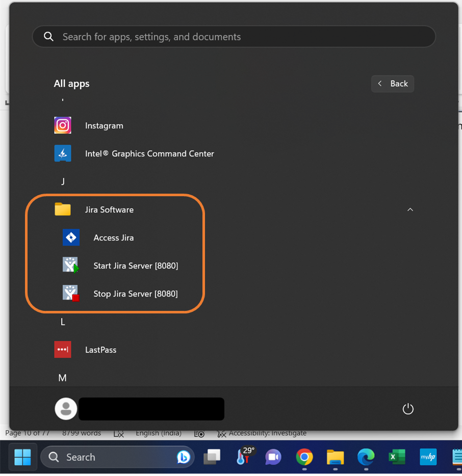462x476 pixels.
Task: Click the Word status bar proofing icon
Action: tap(118, 434)
